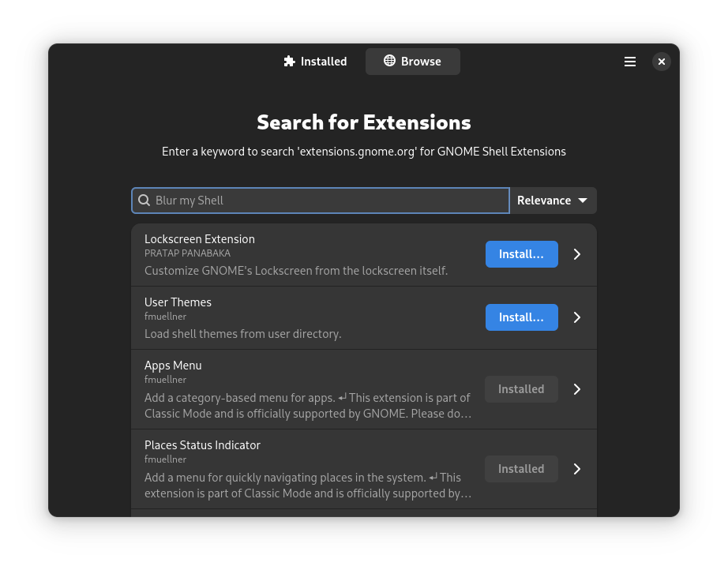Open the hamburger main menu

click(630, 61)
